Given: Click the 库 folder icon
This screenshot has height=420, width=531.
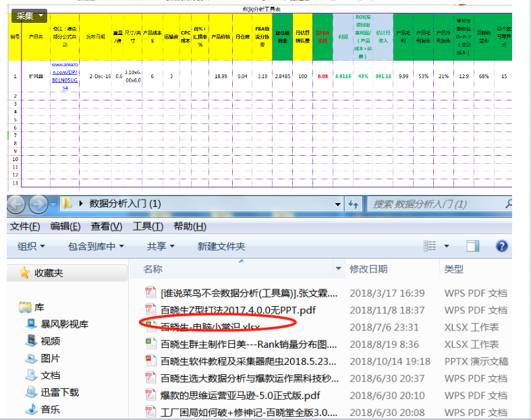Looking at the screenshot, I should pyautogui.click(x=25, y=307).
